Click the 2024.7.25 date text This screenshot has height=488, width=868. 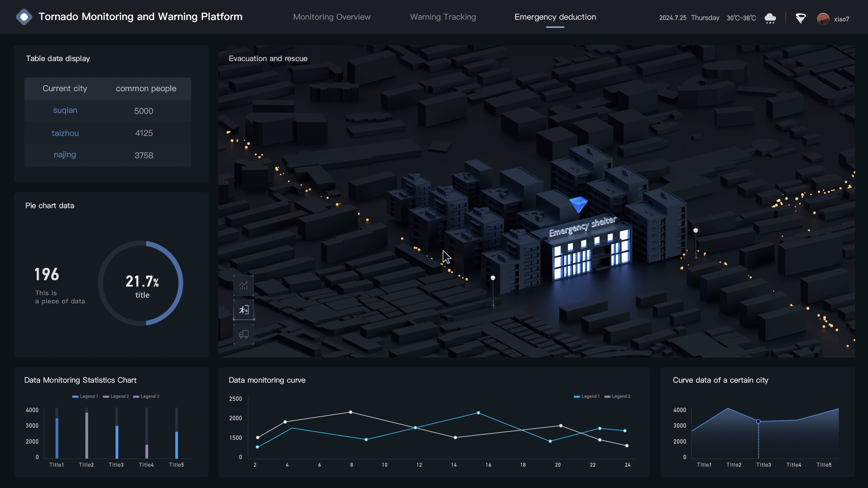coord(673,18)
